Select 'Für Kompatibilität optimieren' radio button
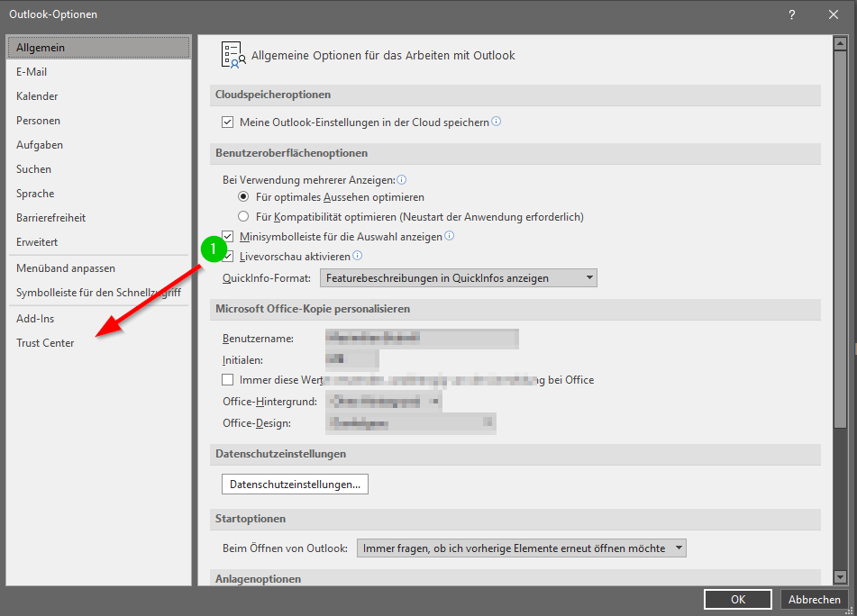This screenshot has height=616, width=857. tap(243, 217)
